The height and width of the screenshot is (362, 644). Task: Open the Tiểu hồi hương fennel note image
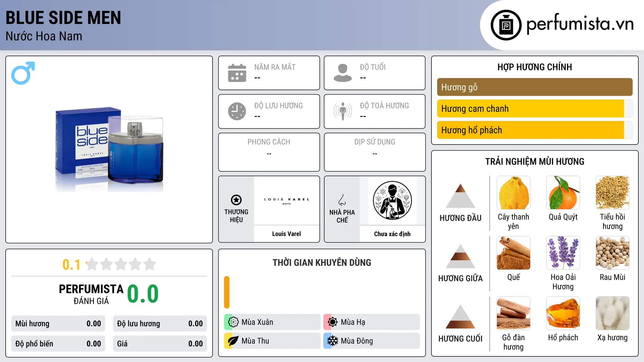[x=613, y=193]
